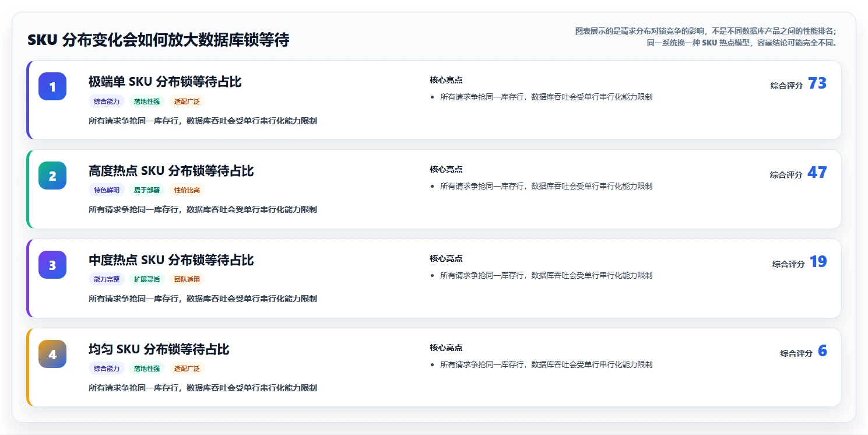The height and width of the screenshot is (435, 868).
Task: Click the bold description under 极端单 SKU tags
Action: coord(203,121)
